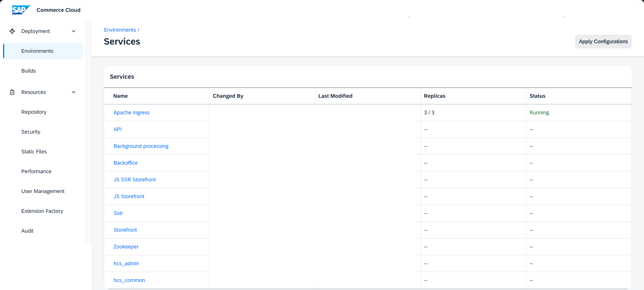
Task: Click the Resources menu label
Action: pyautogui.click(x=34, y=92)
